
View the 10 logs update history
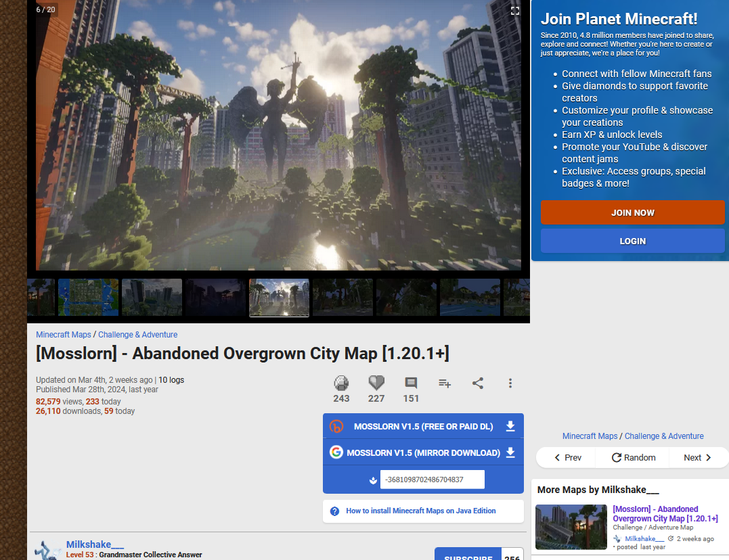(x=171, y=379)
